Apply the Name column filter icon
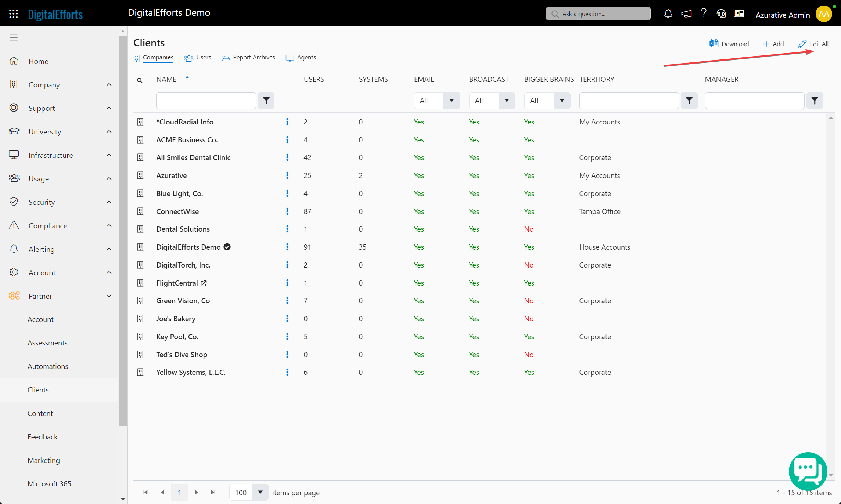Image resolution: width=841 pixels, height=504 pixels. pos(266,101)
